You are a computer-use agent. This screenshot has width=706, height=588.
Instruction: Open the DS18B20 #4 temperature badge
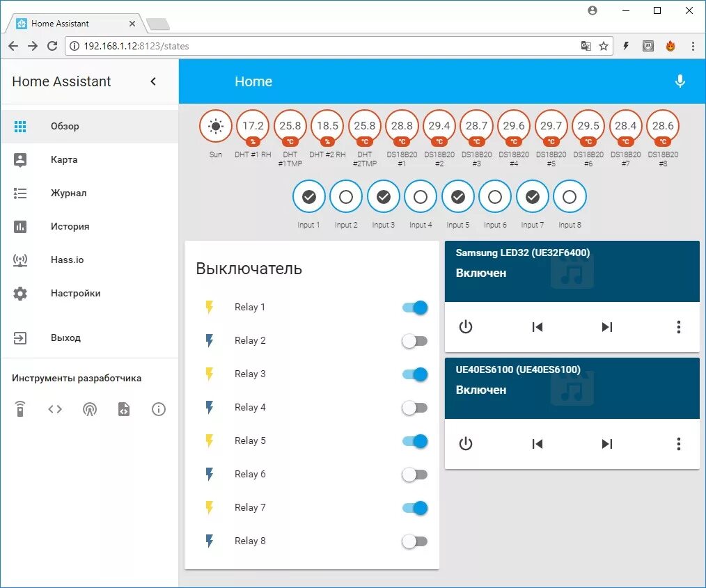point(514,127)
